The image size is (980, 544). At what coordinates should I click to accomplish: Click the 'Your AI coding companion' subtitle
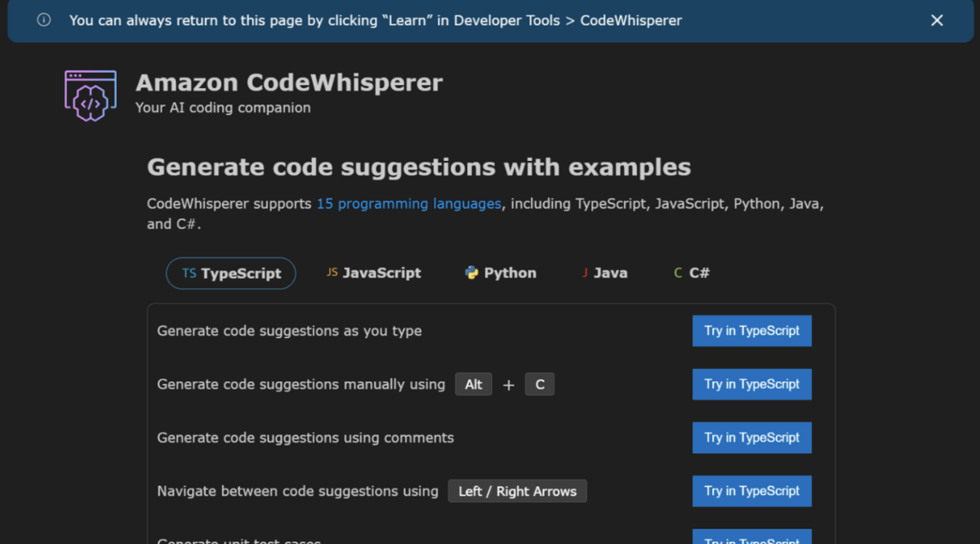[223, 107]
